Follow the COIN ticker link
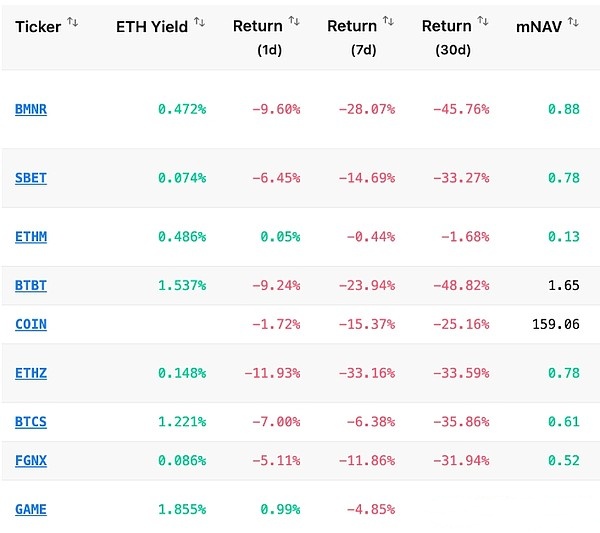Image resolution: width=600 pixels, height=533 pixels. 31,325
